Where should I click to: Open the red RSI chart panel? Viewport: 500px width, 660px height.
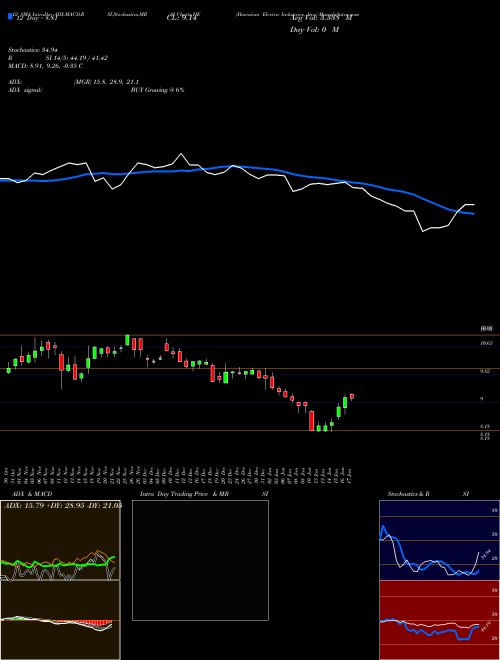[x=439, y=620]
